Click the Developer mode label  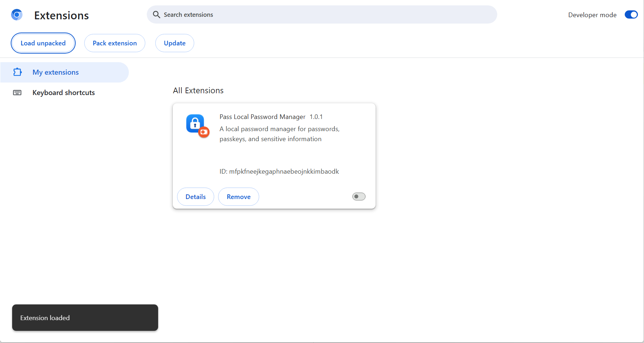coord(592,15)
